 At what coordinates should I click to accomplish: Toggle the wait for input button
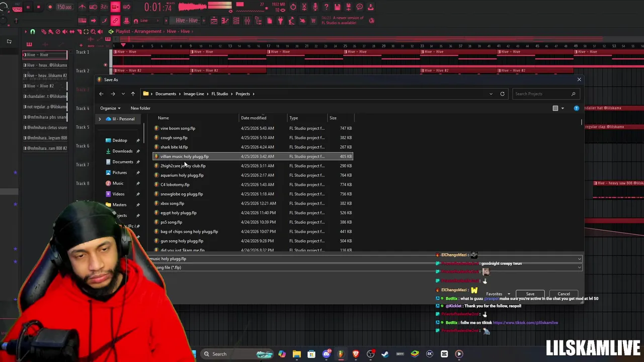pos(93,7)
